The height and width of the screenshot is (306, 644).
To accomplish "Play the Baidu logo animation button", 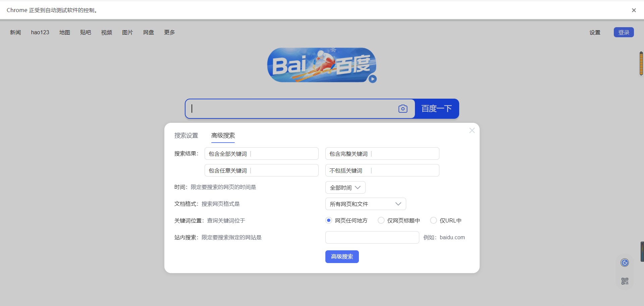I will 373,79.
